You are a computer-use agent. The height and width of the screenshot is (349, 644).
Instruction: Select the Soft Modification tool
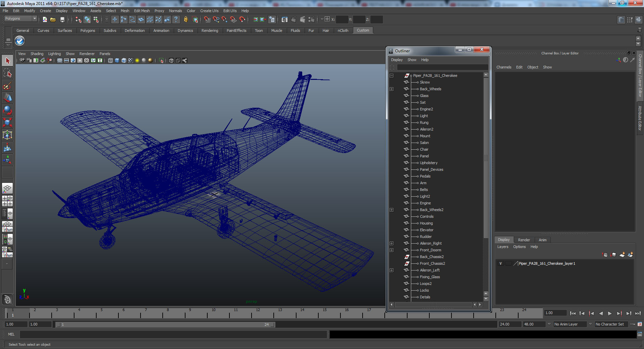(x=7, y=147)
